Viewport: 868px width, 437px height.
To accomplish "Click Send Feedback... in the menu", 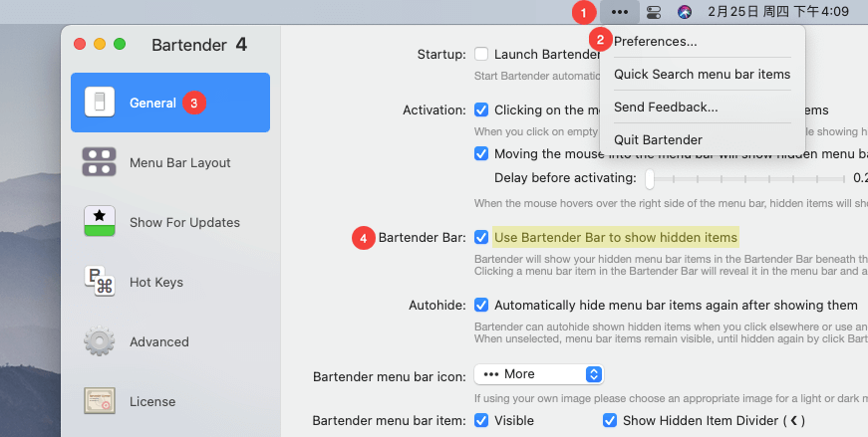I will point(665,107).
